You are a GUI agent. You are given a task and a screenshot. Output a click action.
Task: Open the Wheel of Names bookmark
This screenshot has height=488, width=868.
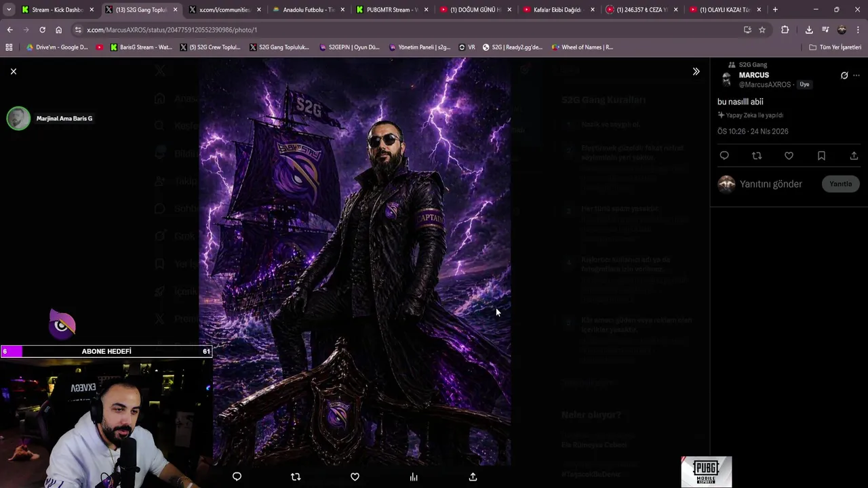(583, 47)
